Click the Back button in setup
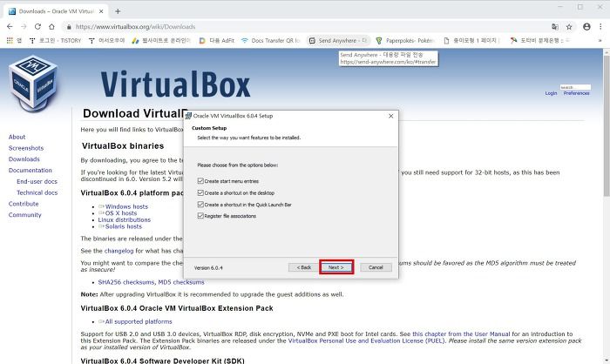 click(304, 267)
